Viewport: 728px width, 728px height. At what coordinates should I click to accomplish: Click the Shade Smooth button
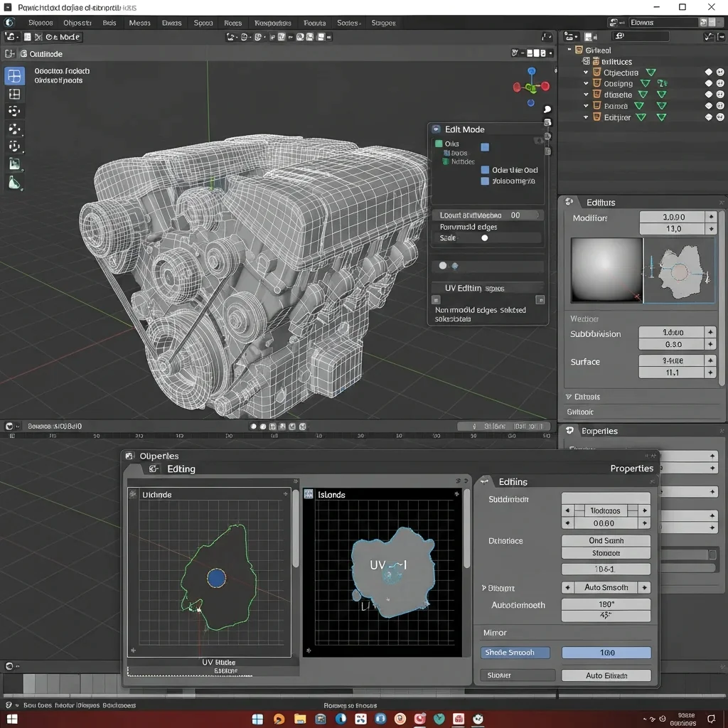(515, 653)
